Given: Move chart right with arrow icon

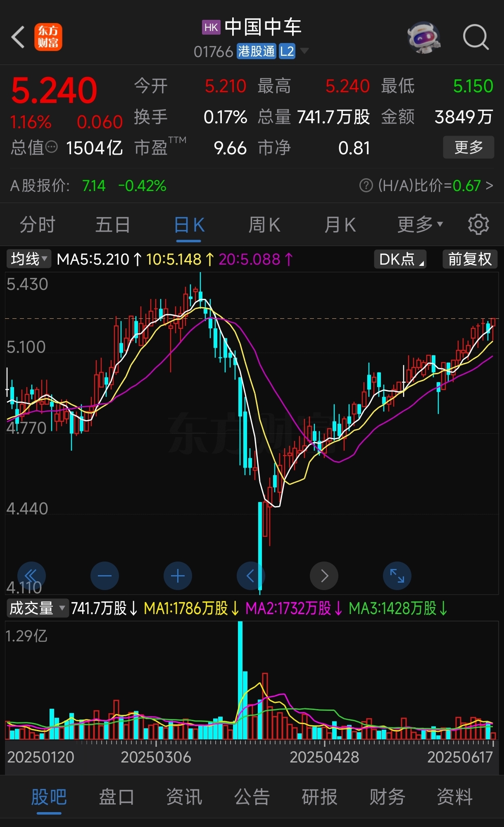Looking at the screenshot, I should pyautogui.click(x=324, y=576).
